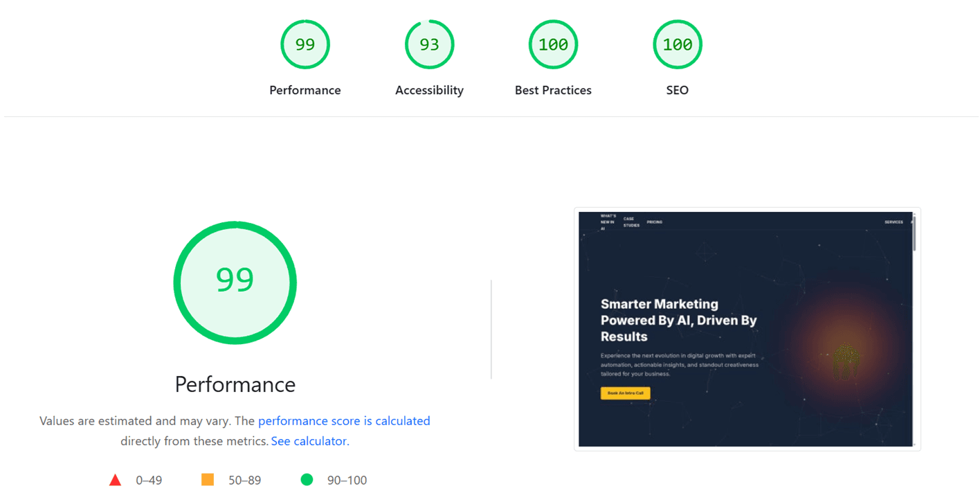Click the SEO score gauge showing 100
The image size is (980, 493).
[678, 44]
